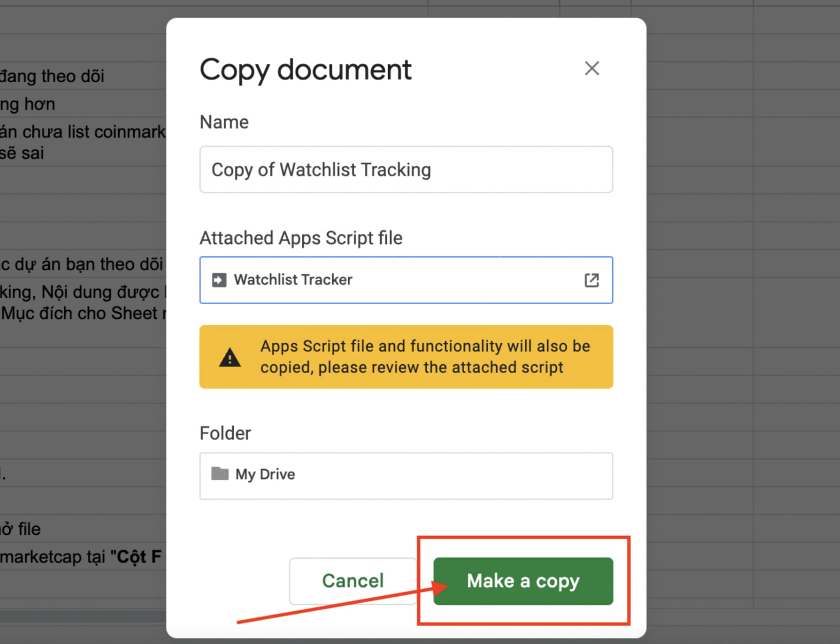
Task: Select the Watchlist Tracker script entry
Action: pyautogui.click(x=293, y=280)
